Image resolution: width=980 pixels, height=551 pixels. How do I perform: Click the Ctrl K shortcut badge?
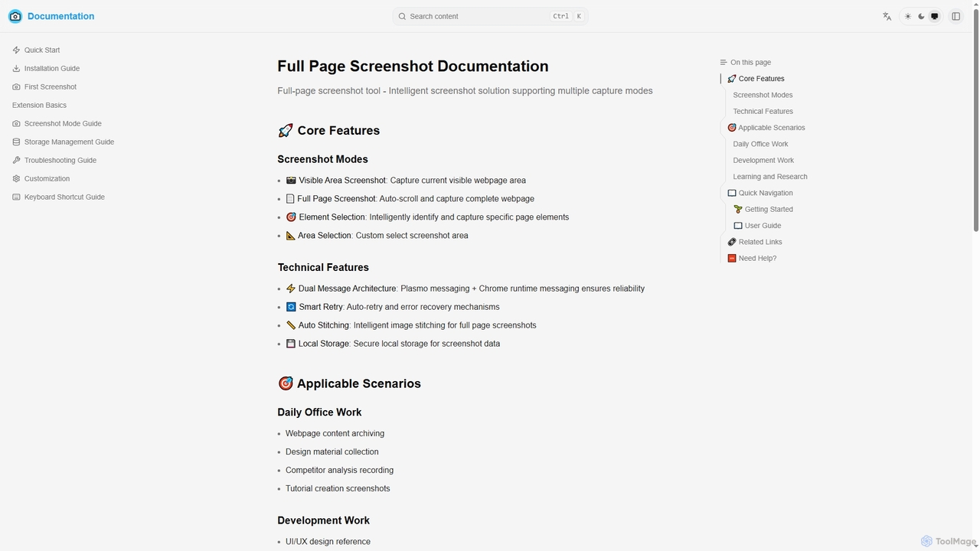click(x=567, y=16)
